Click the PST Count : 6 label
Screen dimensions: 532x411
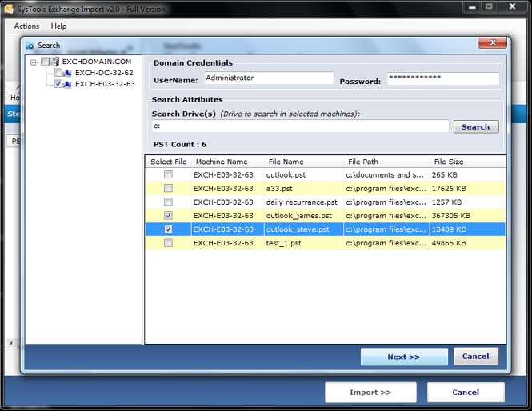180,145
